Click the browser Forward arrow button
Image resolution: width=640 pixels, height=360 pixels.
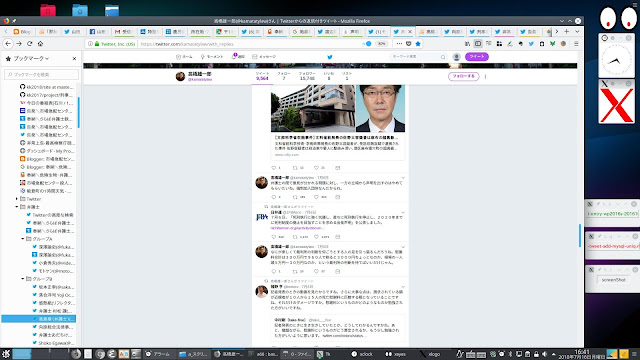(x=19, y=44)
